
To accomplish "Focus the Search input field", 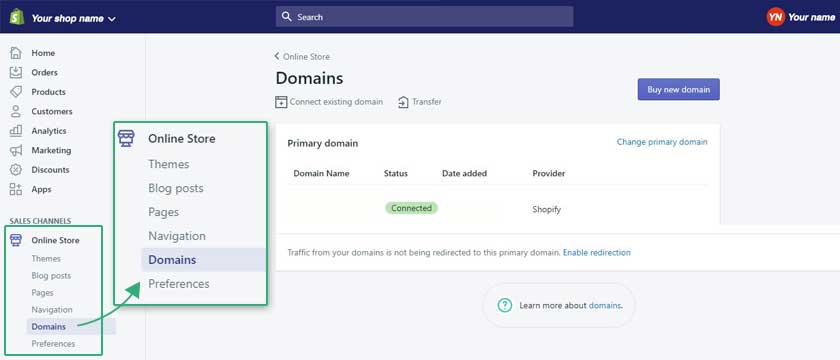I will point(424,17).
